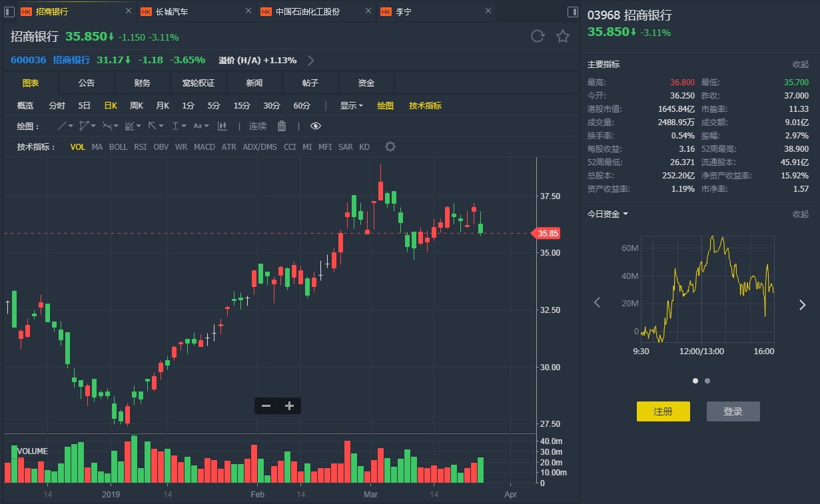Viewport: 820px width, 504px height.
Task: Select the 周K chart period
Action: pos(136,105)
